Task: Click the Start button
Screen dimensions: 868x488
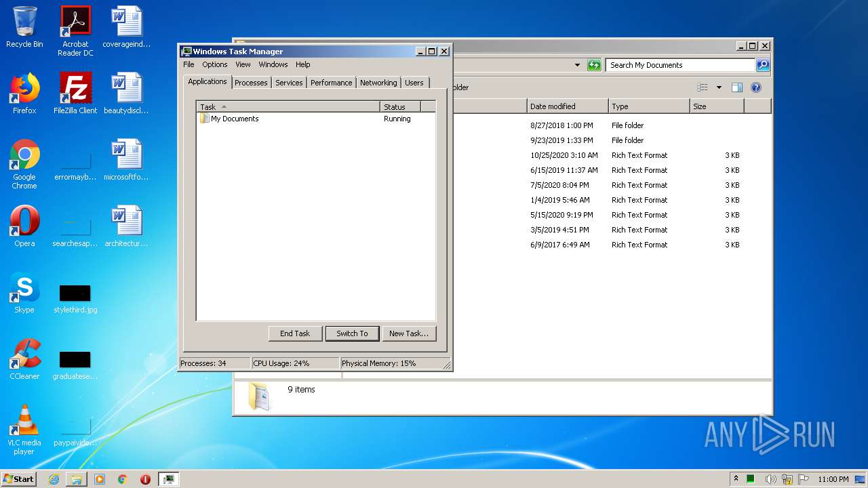Action: (19, 479)
